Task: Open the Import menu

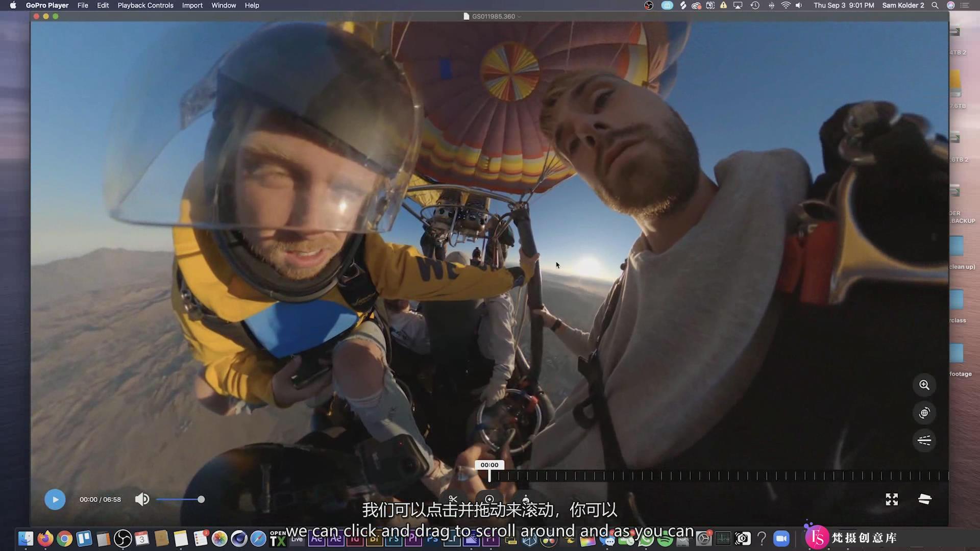Action: 192,6
